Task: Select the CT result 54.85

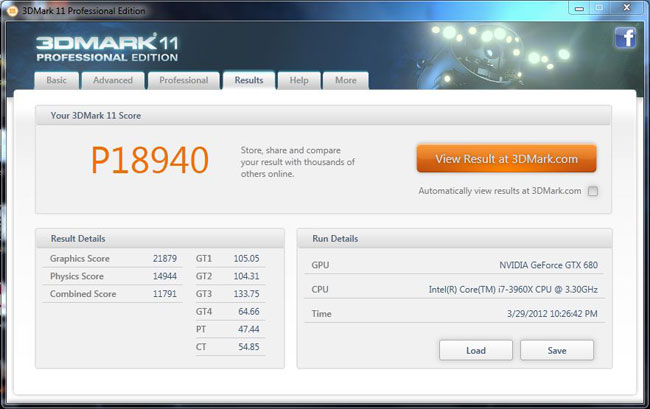Action: coord(249,347)
